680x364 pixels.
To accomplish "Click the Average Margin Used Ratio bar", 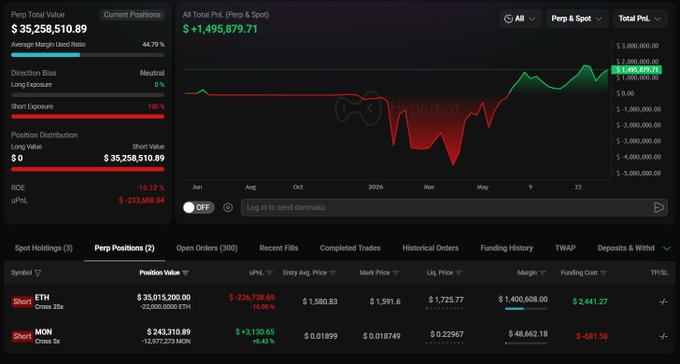I will coord(88,55).
